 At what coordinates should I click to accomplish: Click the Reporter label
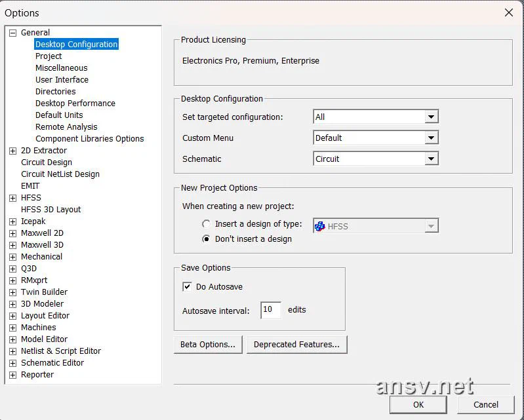pos(37,375)
